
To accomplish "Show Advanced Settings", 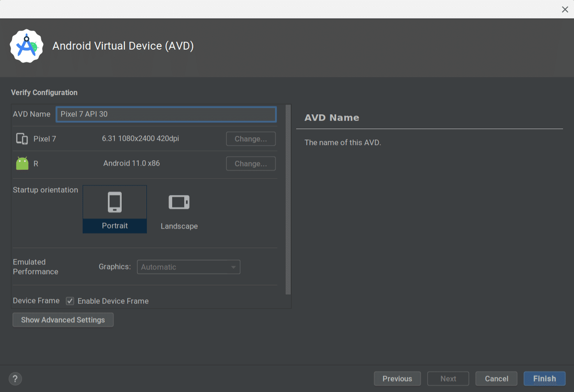I will [x=63, y=320].
